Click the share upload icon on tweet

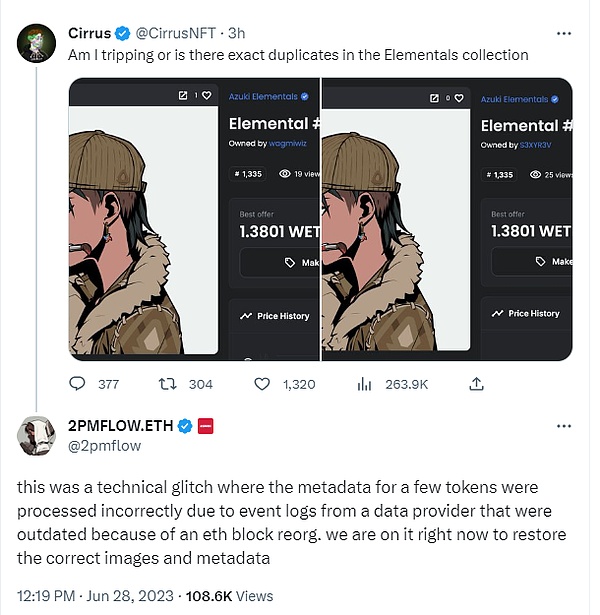pos(477,384)
